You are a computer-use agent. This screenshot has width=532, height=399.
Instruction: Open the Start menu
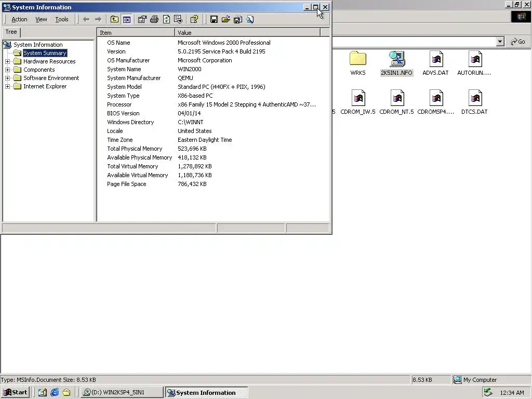pyautogui.click(x=15, y=393)
